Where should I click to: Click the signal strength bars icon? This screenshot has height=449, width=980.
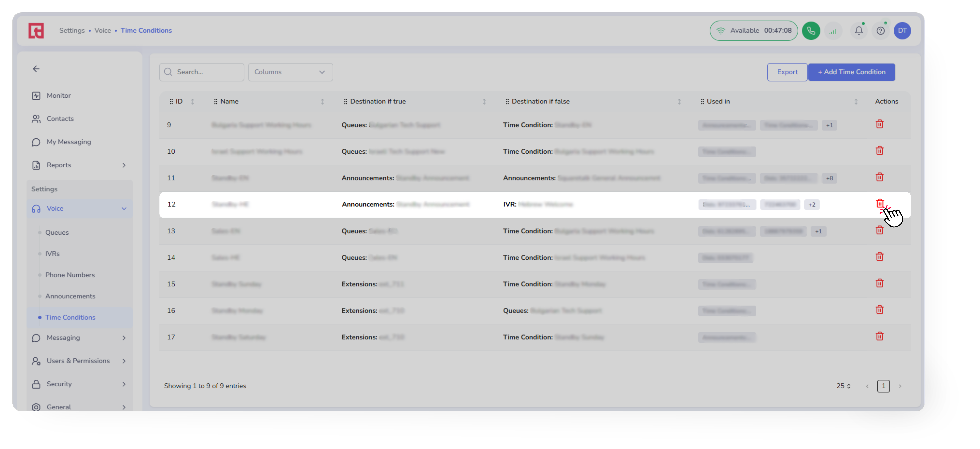pos(833,31)
